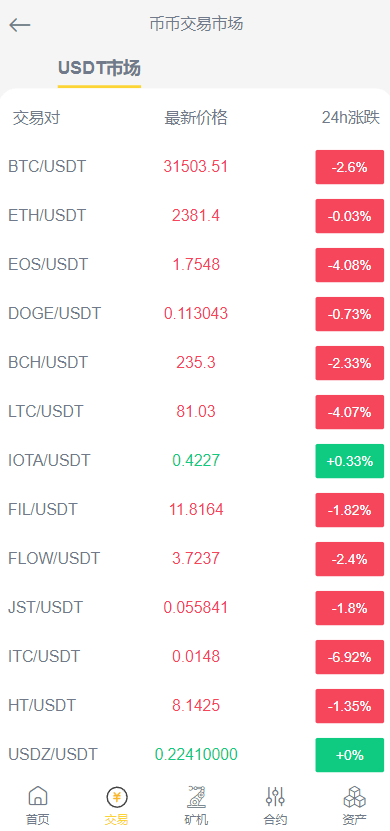Select the FIL/USDT row
The image size is (390, 831).
pyautogui.click(x=195, y=510)
